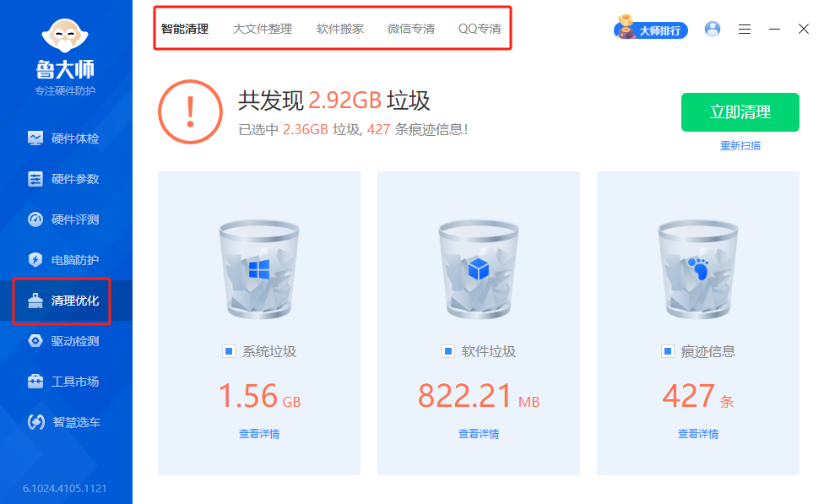Click the 专注硬件防护 slogan text
The width and height of the screenshot is (824, 504).
point(65,91)
